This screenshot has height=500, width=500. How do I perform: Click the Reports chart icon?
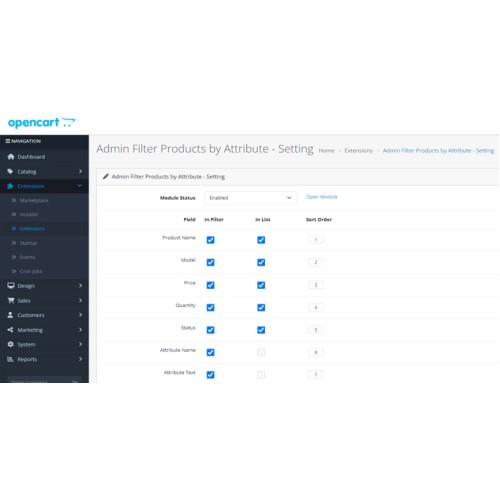pyautogui.click(x=10, y=359)
